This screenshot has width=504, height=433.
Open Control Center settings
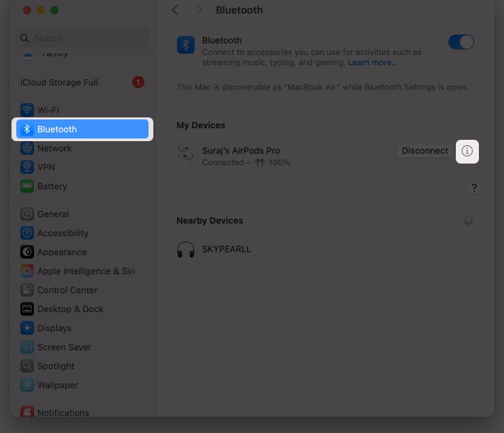click(x=82, y=290)
